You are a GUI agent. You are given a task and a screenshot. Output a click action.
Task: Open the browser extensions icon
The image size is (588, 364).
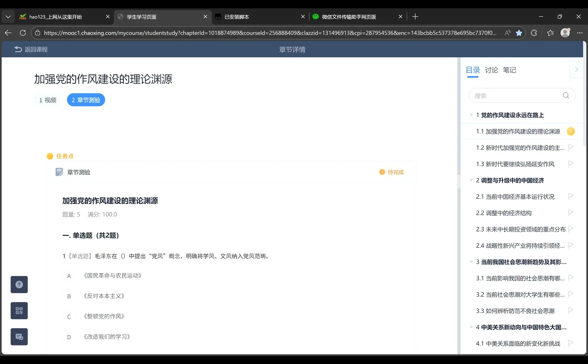click(x=534, y=33)
